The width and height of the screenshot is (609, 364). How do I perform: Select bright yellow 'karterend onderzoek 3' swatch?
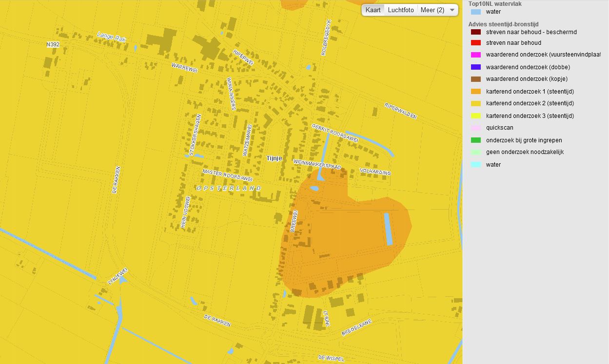(475, 116)
